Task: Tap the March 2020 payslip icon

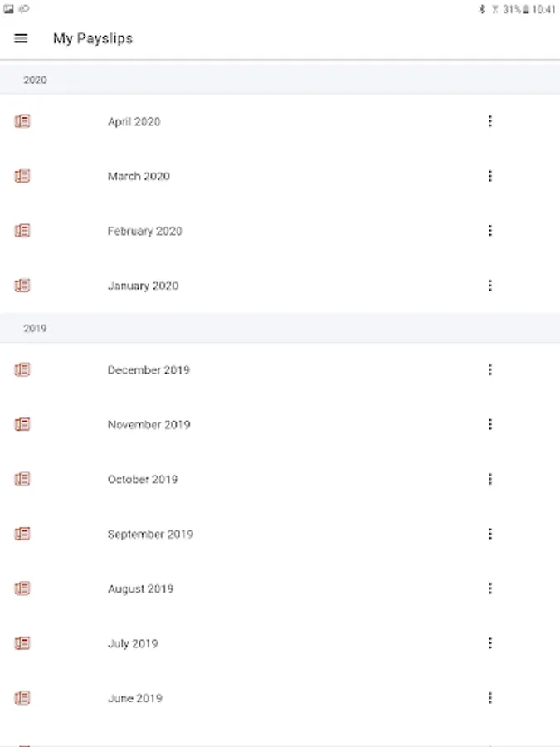Action: click(22, 176)
